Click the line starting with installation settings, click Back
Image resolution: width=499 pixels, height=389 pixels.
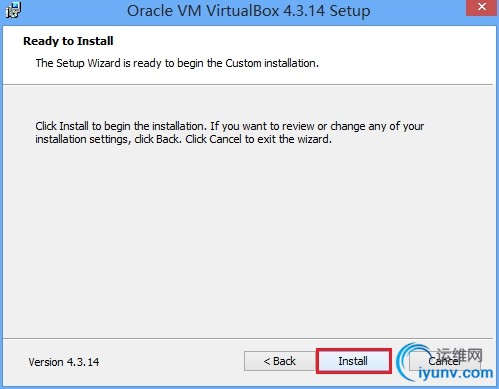tap(183, 139)
